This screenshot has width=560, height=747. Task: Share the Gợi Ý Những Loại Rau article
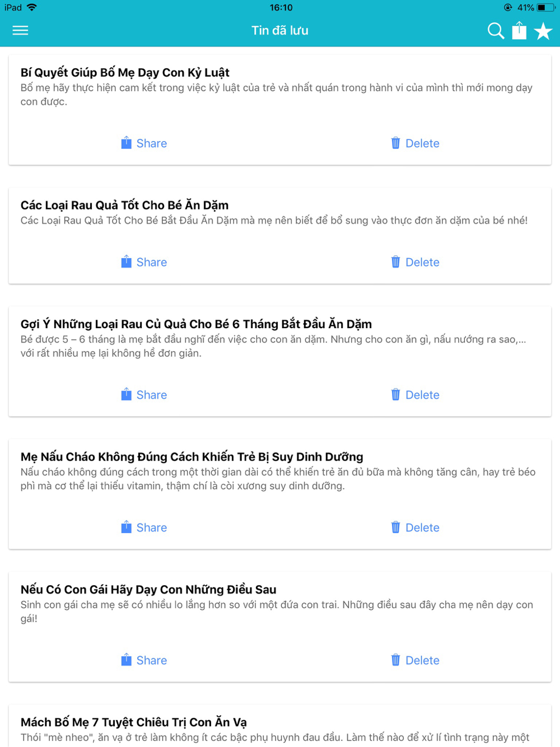pyautogui.click(x=144, y=395)
